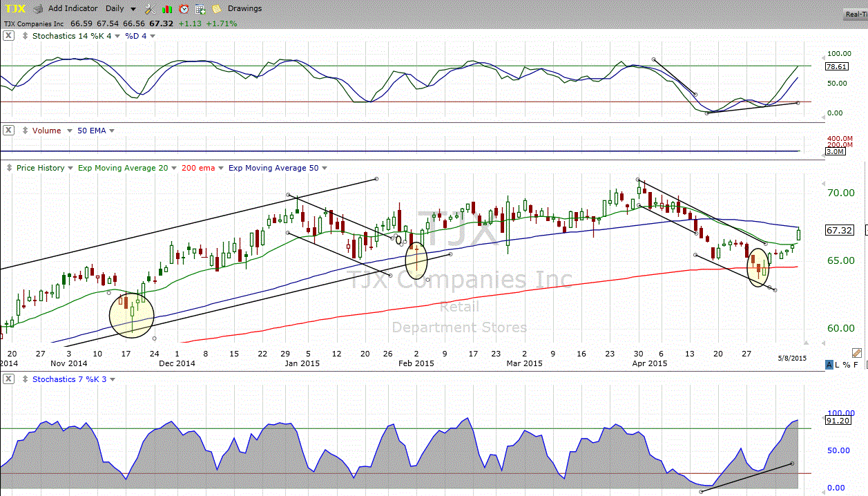Open the Drawings menu
The width and height of the screenshot is (868, 496).
(x=244, y=9)
